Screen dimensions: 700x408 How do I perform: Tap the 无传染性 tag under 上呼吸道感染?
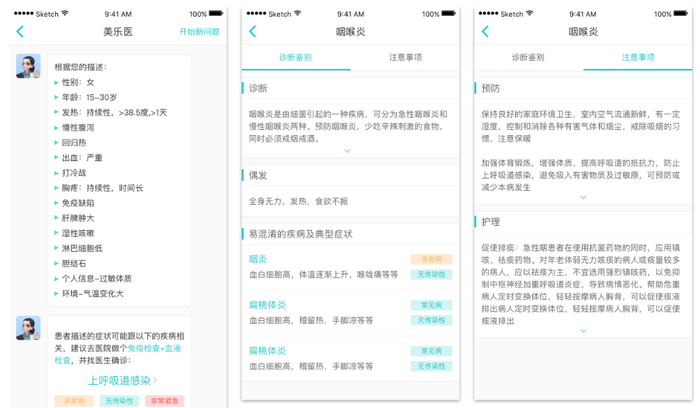coord(119,400)
